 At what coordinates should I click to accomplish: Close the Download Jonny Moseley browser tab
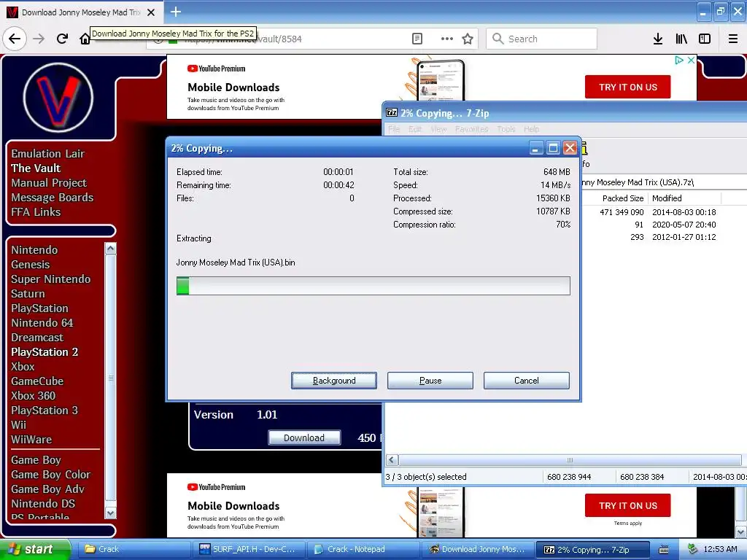click(x=151, y=12)
